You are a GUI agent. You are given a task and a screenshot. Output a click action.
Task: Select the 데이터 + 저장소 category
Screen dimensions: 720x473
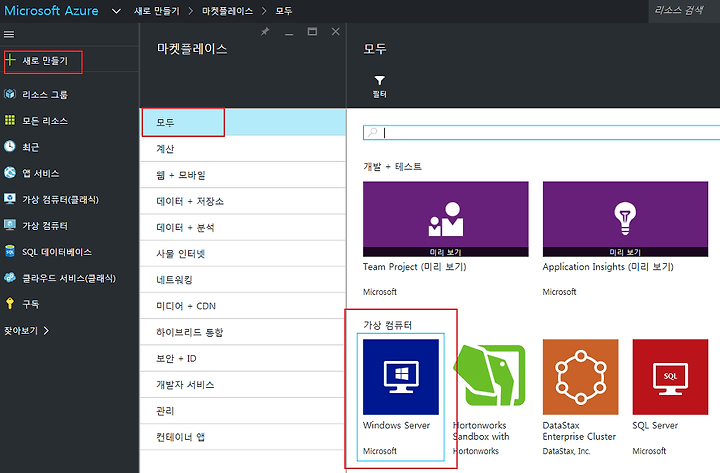[243, 201]
